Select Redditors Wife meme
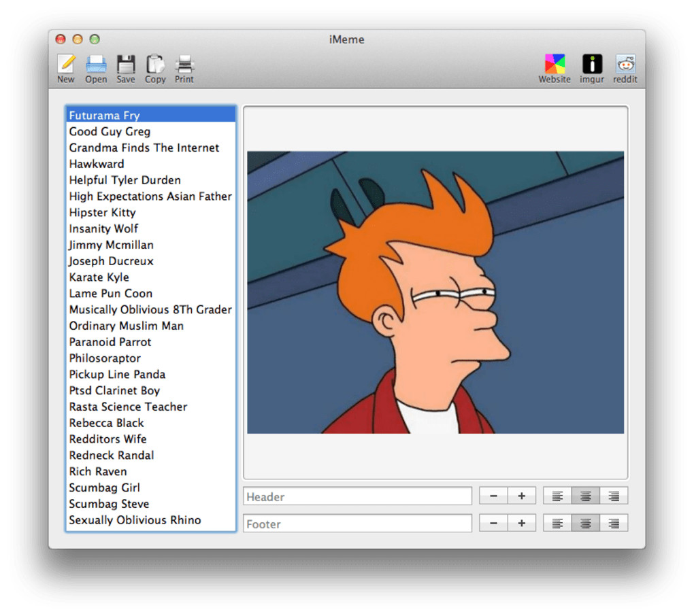The width and height of the screenshot is (694, 616). click(151, 439)
